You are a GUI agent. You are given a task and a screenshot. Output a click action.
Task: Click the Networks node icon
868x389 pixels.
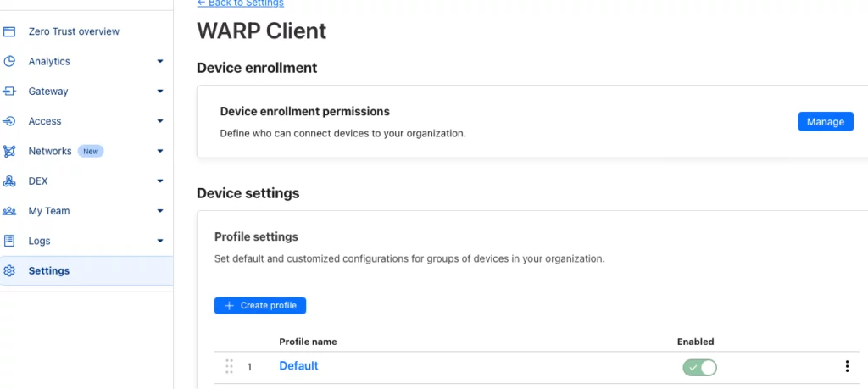[x=8, y=151]
